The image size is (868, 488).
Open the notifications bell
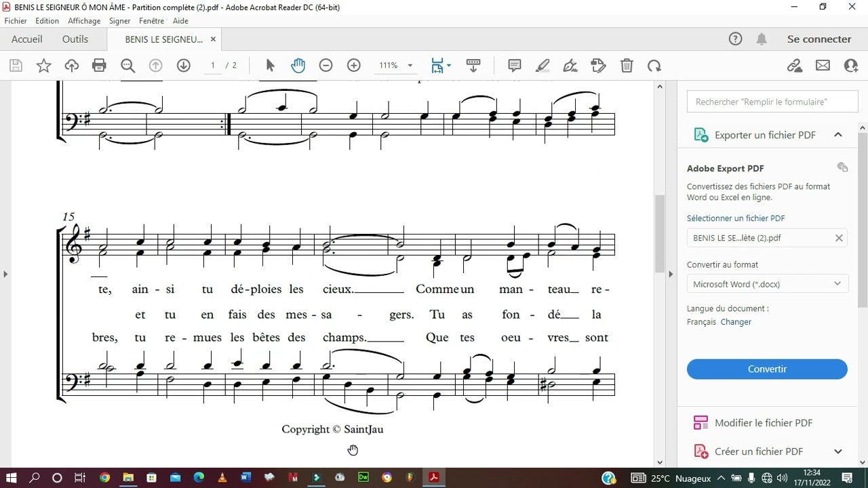[x=762, y=39]
